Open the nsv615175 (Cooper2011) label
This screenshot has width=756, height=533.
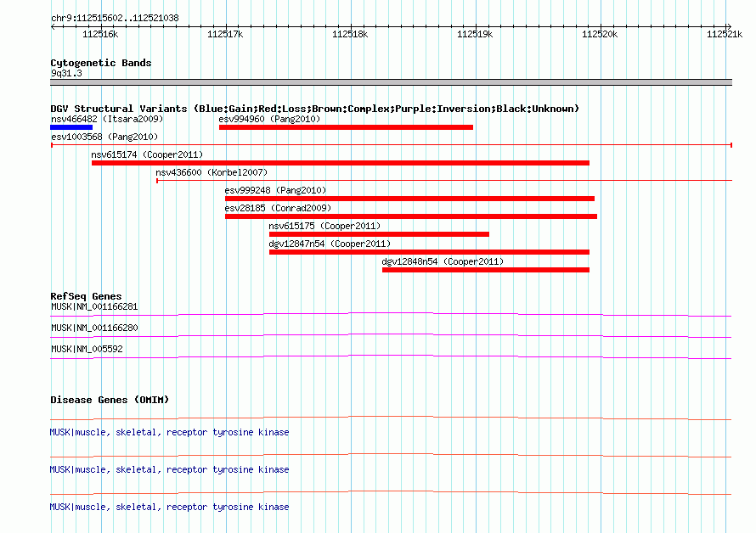click(x=324, y=226)
